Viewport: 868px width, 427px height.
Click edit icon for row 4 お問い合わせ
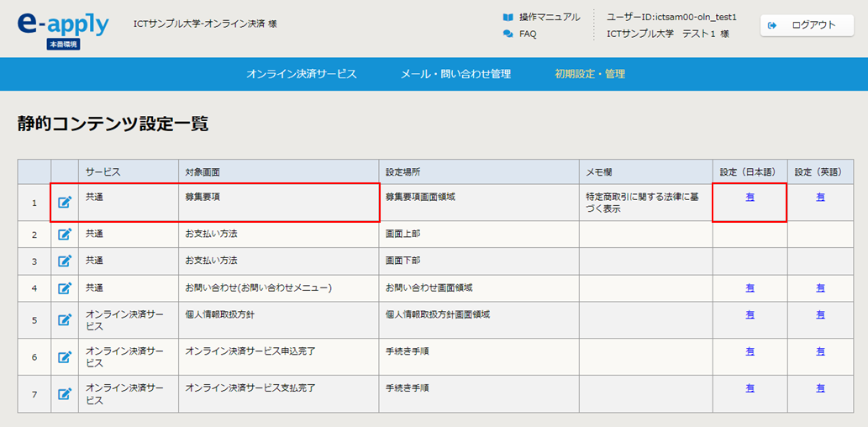point(65,288)
